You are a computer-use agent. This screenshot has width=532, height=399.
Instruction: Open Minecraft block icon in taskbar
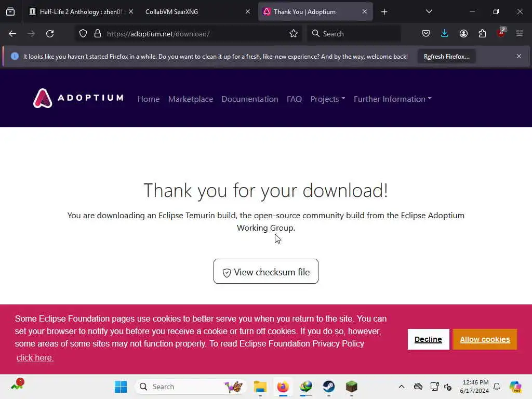pos(352,387)
